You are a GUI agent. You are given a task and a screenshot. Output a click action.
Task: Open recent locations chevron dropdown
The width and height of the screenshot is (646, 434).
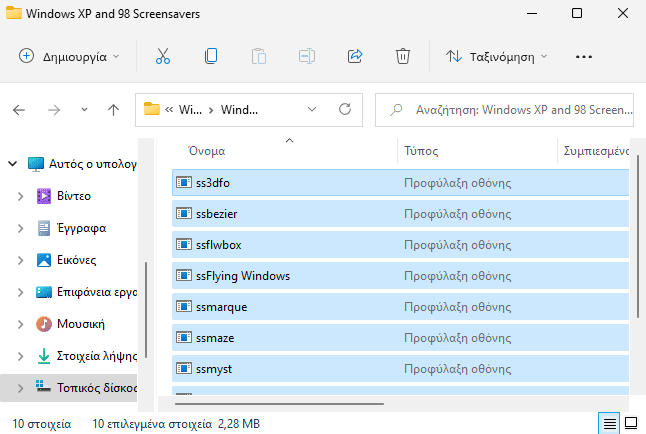tap(84, 110)
